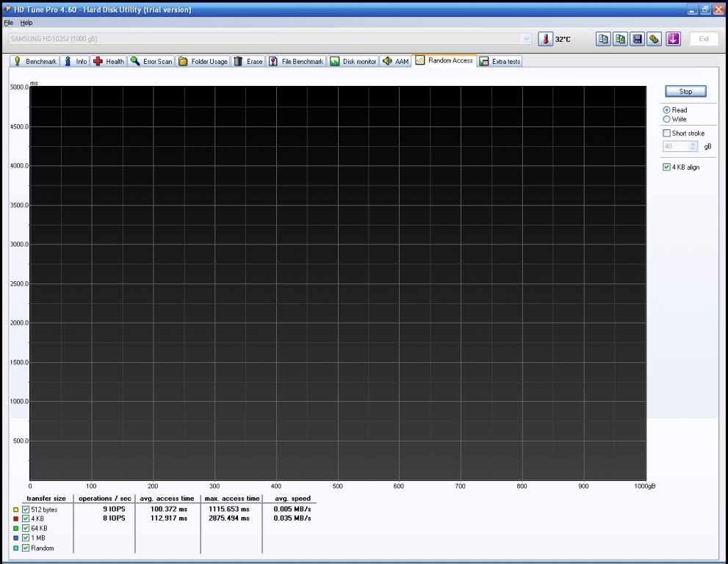Image resolution: width=728 pixels, height=564 pixels.
Task: Copy screenshot to clipboard icon
Action: (x=620, y=39)
